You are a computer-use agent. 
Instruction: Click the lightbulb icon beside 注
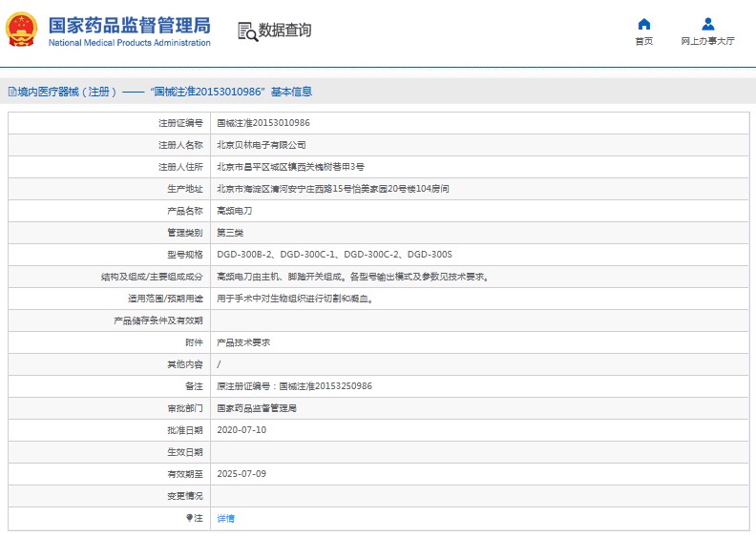pyautogui.click(x=189, y=518)
